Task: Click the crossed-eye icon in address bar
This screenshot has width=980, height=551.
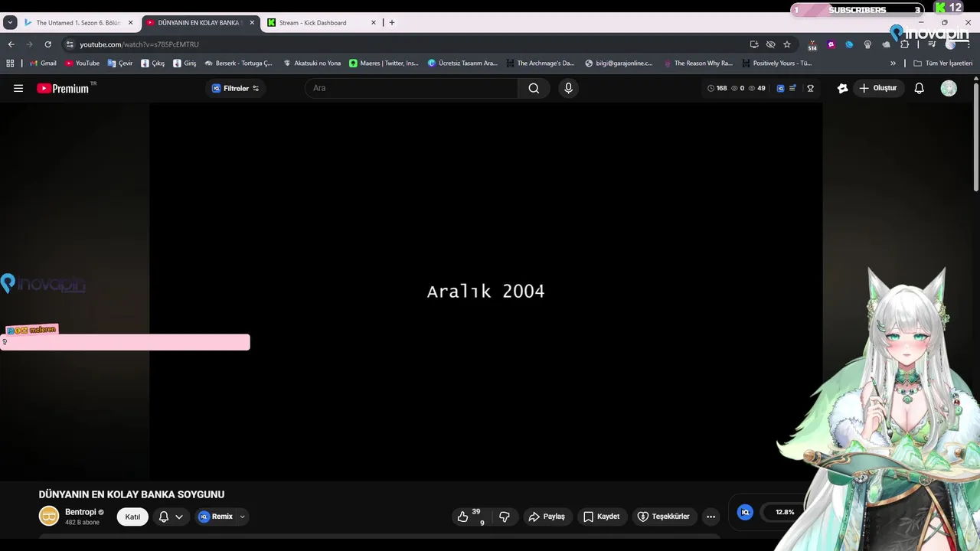Action: [770, 44]
